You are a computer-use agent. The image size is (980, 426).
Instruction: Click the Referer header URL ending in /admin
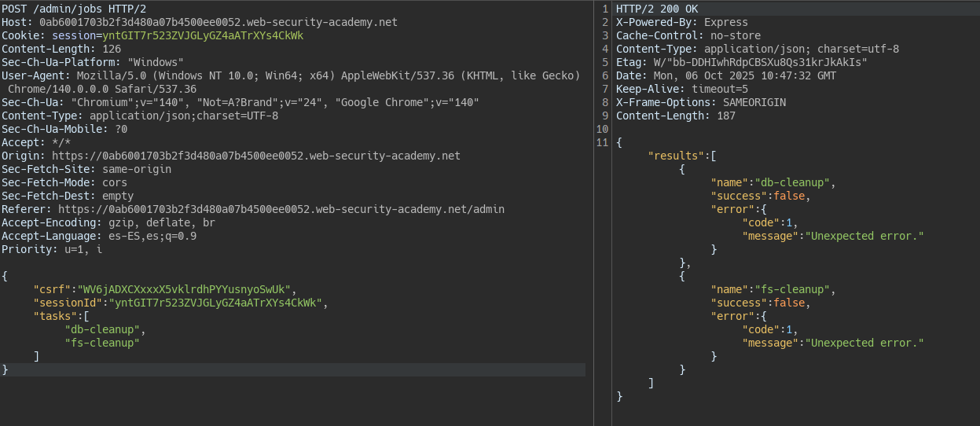point(281,209)
